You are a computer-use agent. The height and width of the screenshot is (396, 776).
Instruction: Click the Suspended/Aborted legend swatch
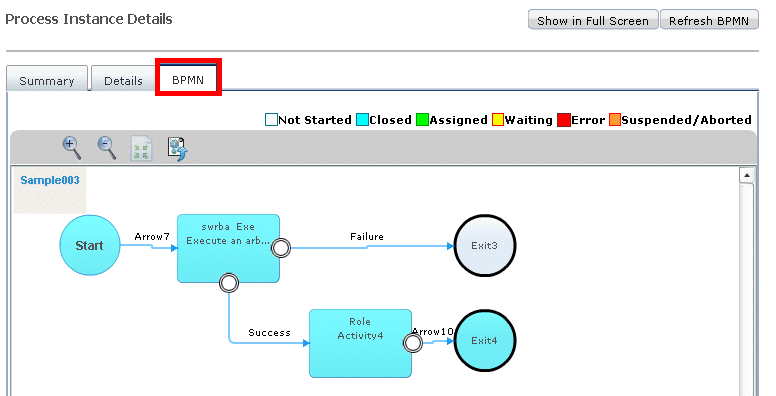pyautogui.click(x=615, y=120)
